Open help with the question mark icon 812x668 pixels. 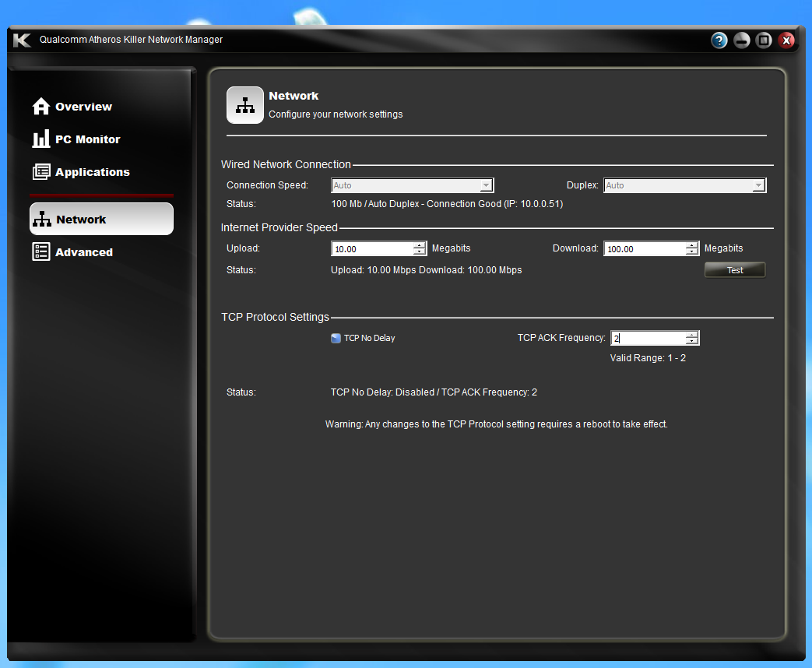click(719, 40)
